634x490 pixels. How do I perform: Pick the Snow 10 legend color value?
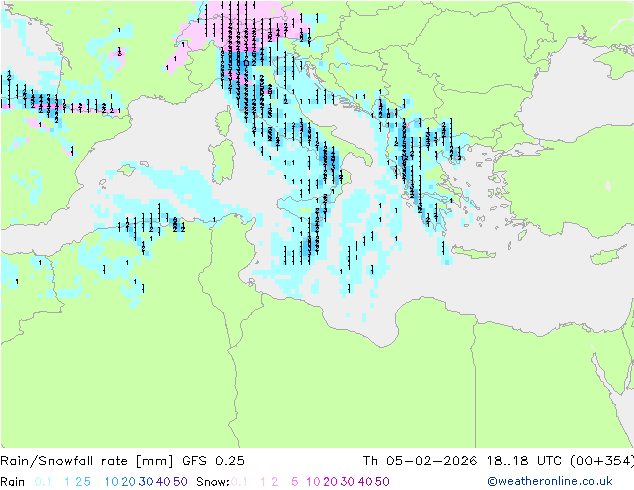[313, 482]
